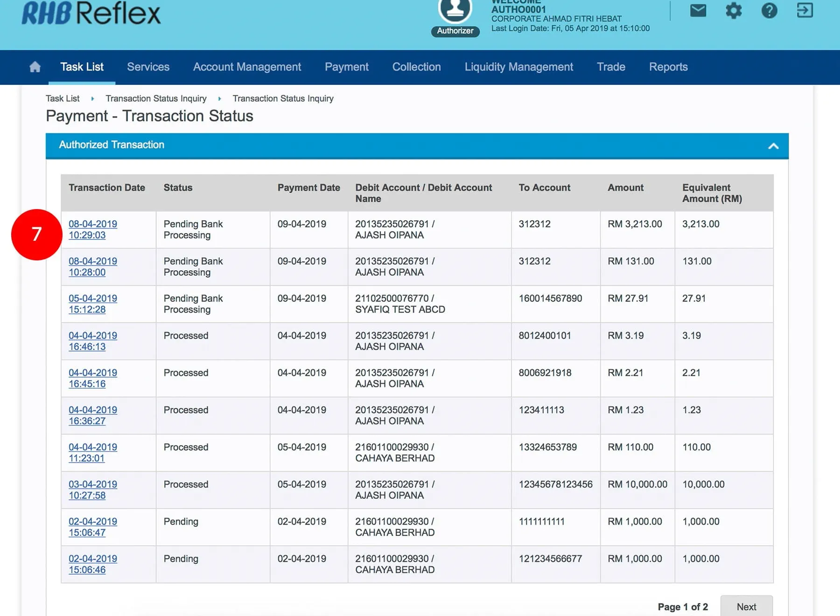Screen dimensions: 840x616
Task: Click the Next page button
Action: 746,607
